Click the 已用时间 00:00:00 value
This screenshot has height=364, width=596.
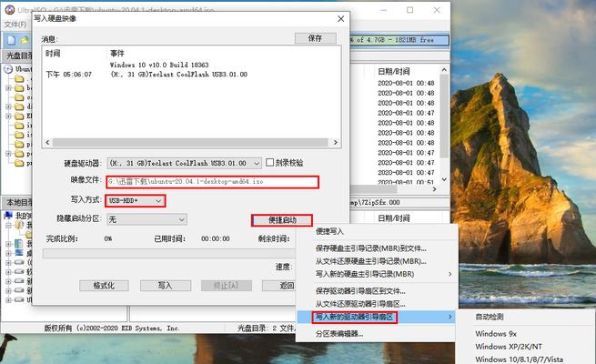[x=216, y=238]
